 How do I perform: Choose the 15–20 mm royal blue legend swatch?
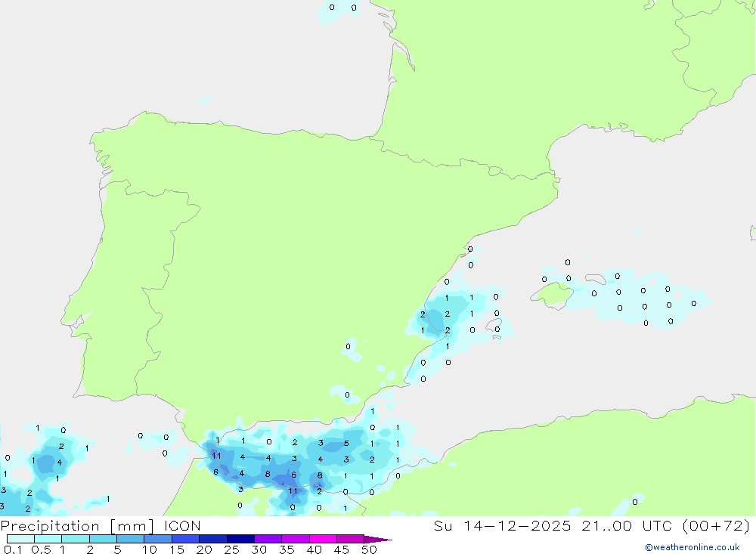186,539
